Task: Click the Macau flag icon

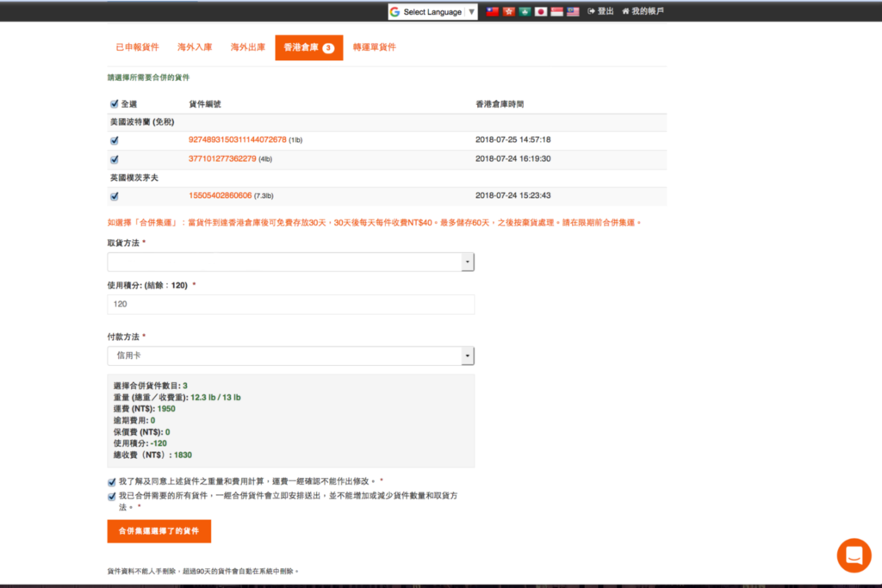Action: (x=525, y=11)
